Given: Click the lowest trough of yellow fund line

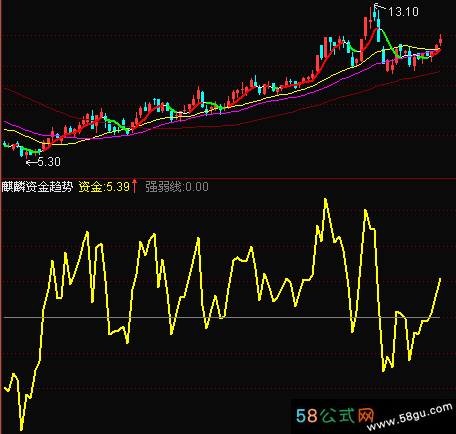Looking at the screenshot, I should 22,428.
